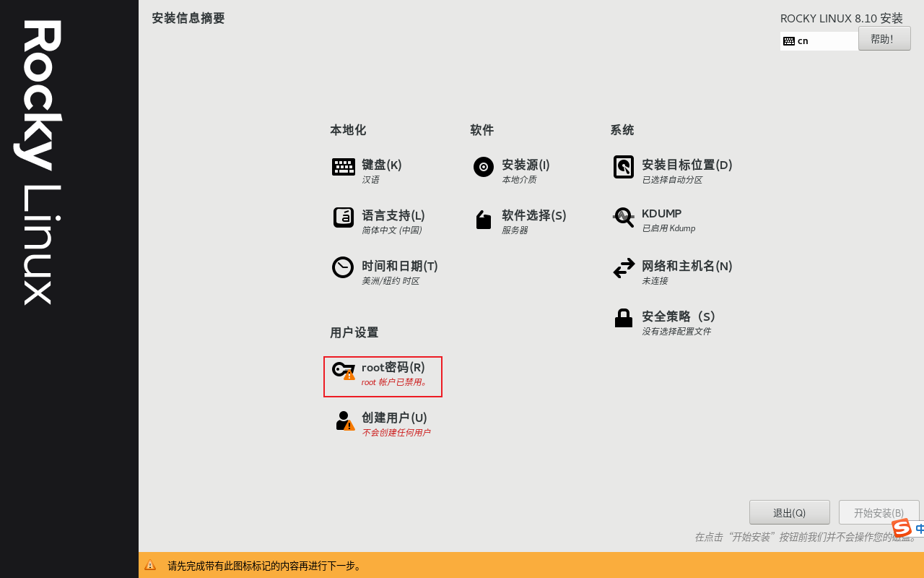Image resolution: width=924 pixels, height=578 pixels.
Task: Click the create user person icon
Action: click(345, 420)
